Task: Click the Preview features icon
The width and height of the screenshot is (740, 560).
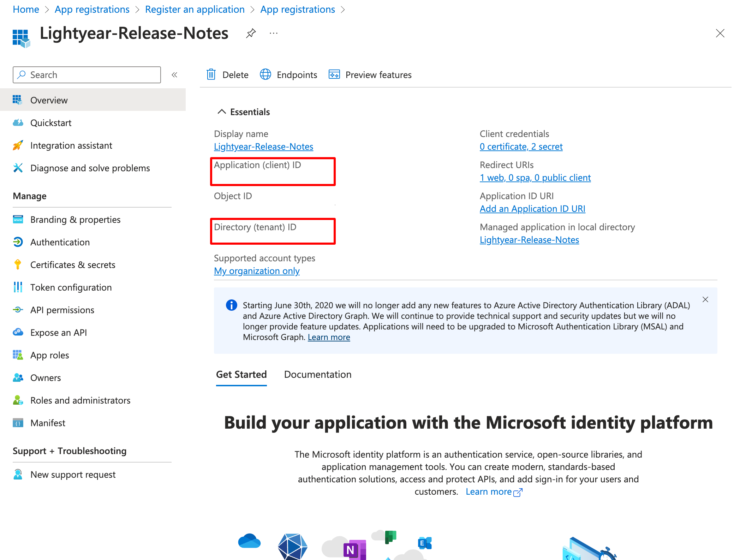Action: tap(334, 75)
